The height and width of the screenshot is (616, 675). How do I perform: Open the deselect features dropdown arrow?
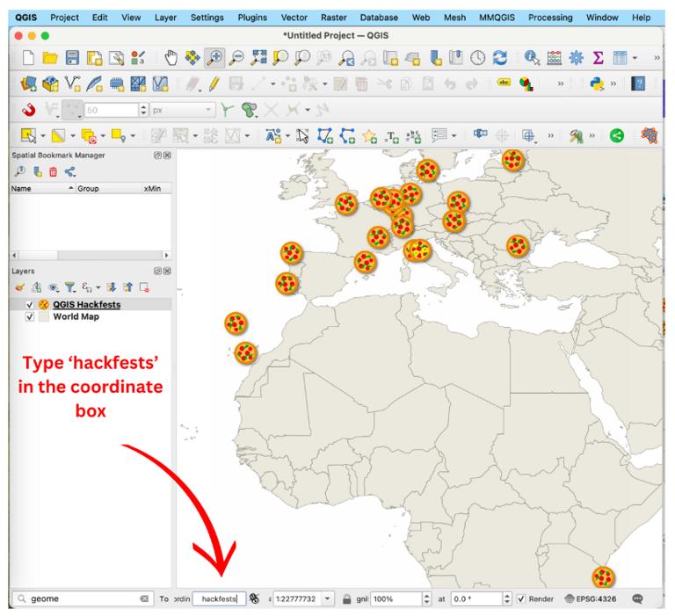coord(103,136)
